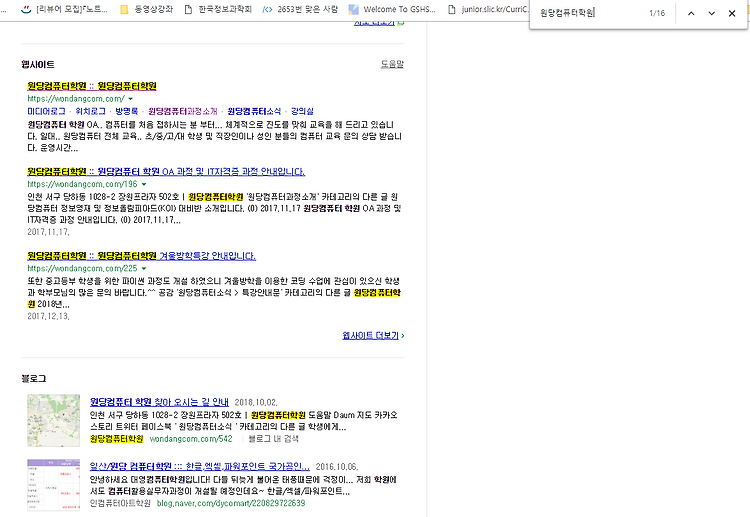Go to previous find match
Screen dimensions: 750x517
coord(691,13)
